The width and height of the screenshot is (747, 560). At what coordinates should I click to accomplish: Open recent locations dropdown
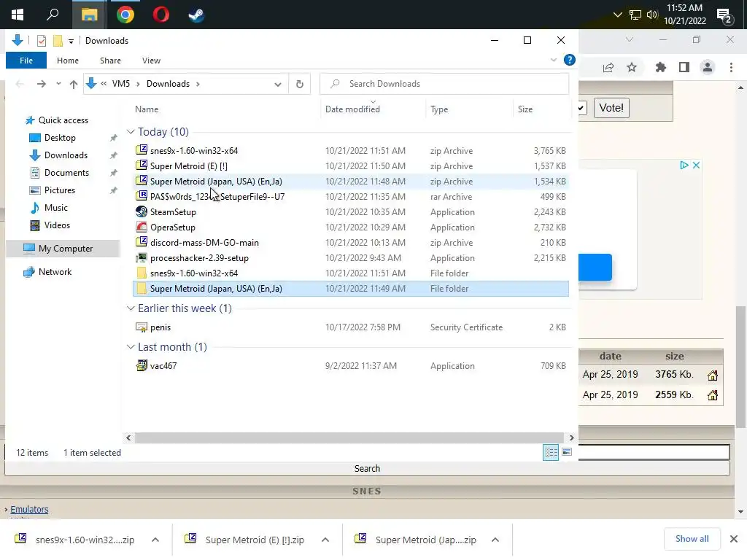[x=58, y=84]
